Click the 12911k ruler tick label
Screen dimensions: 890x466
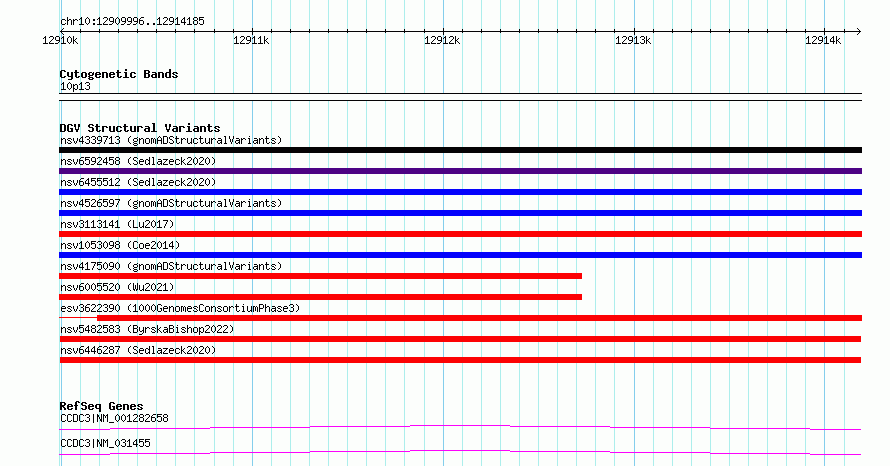(x=251, y=40)
